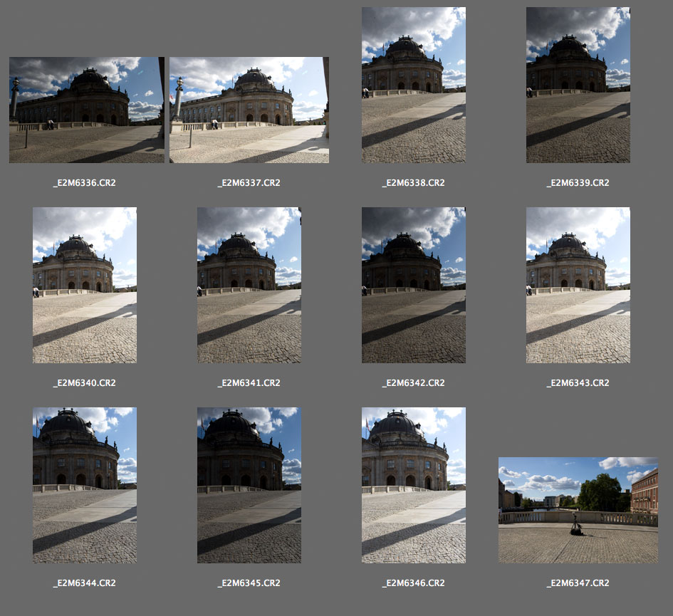The height and width of the screenshot is (616, 673).
Task: Click the _E2M6338.CR2 filename text
Action: (x=414, y=183)
